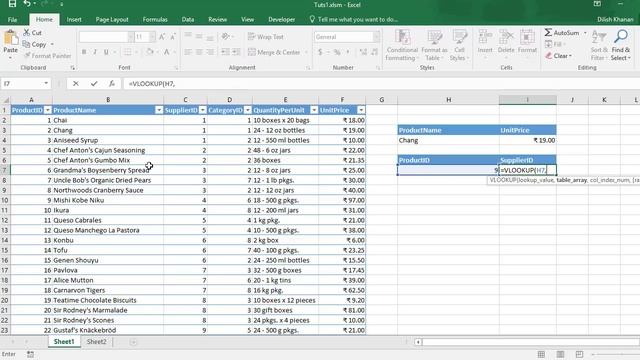Image resolution: width=640 pixels, height=360 pixels.
Task: Expand the Name Box dropdown
Action: tap(46, 83)
